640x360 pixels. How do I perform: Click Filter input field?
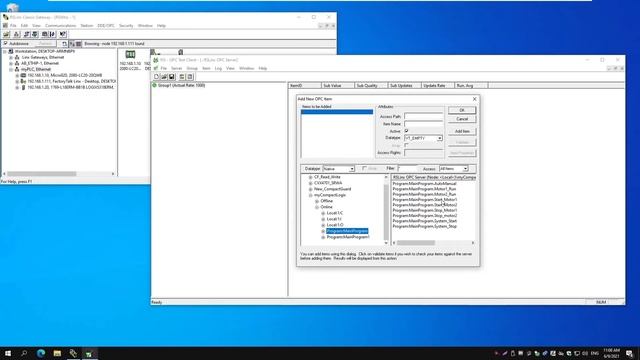(408, 169)
